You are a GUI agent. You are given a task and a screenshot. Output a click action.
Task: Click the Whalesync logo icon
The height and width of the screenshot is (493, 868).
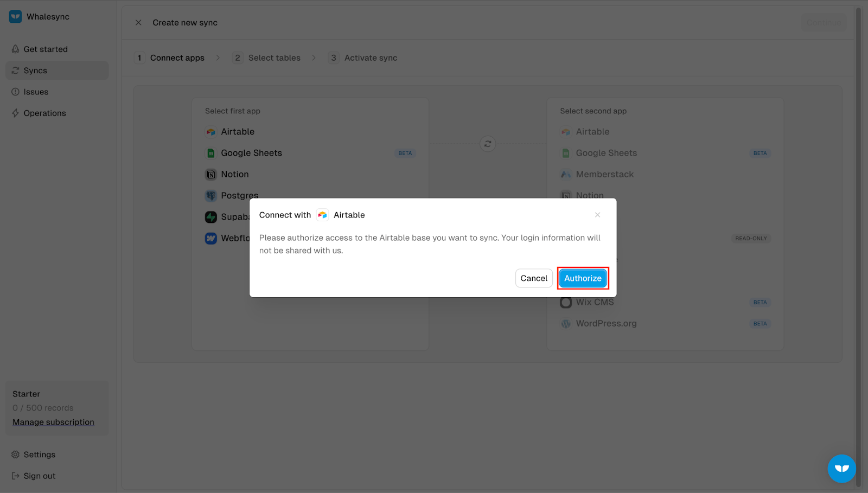pyautogui.click(x=15, y=16)
